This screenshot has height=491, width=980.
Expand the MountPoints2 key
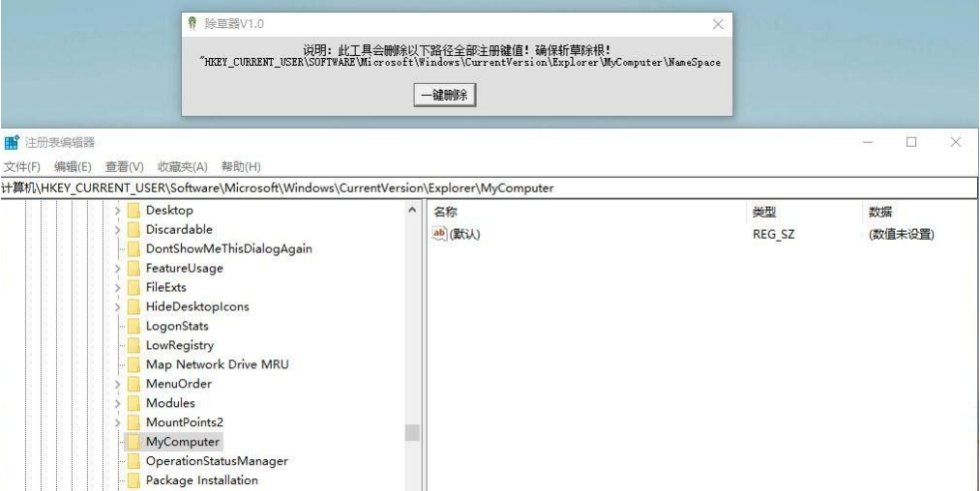tap(117, 422)
